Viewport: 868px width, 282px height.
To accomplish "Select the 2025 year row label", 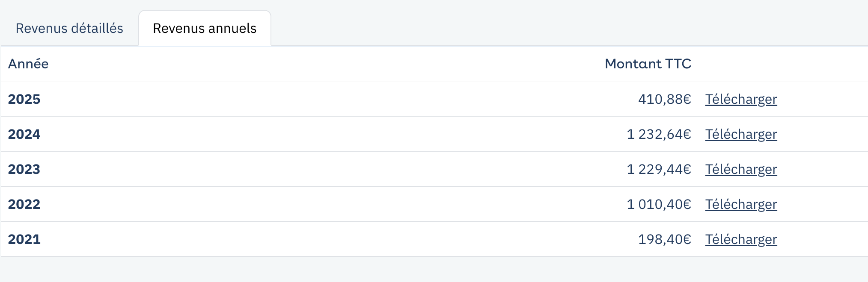I will [x=24, y=99].
